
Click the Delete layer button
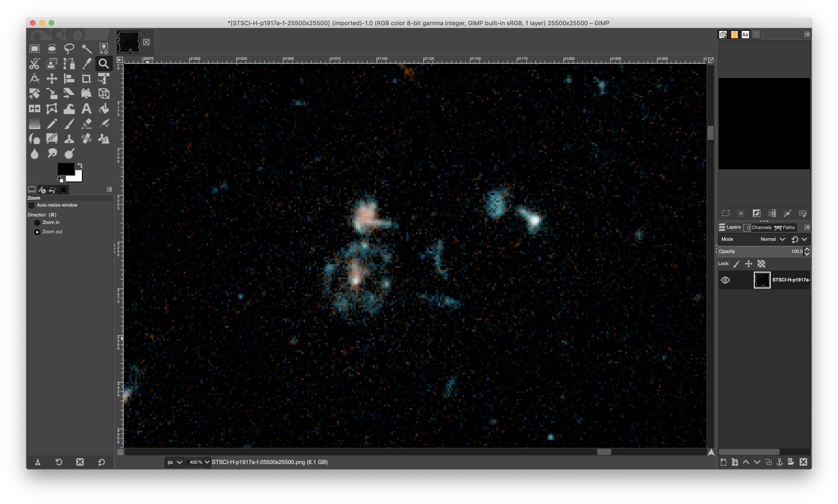point(803,462)
